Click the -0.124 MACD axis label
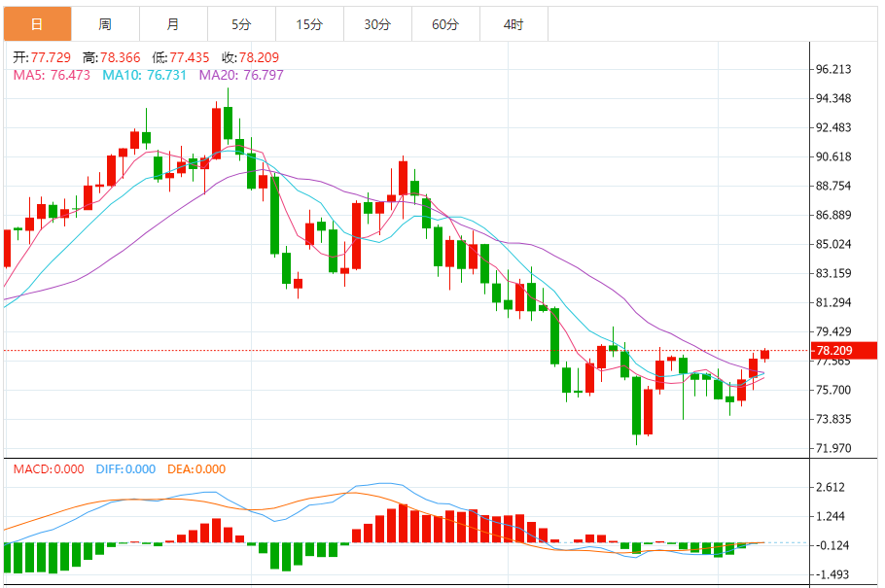The image size is (885, 588). click(832, 545)
